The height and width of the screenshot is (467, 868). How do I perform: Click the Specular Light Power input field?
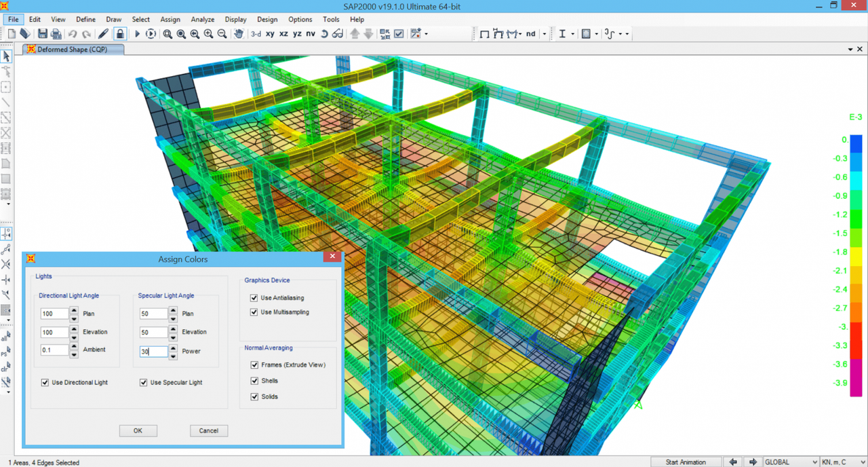[153, 352]
